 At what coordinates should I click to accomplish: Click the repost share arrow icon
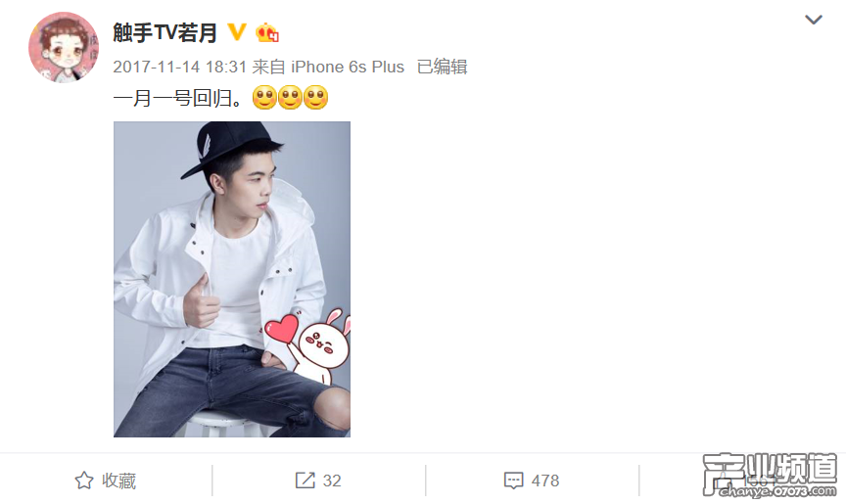tap(305, 481)
